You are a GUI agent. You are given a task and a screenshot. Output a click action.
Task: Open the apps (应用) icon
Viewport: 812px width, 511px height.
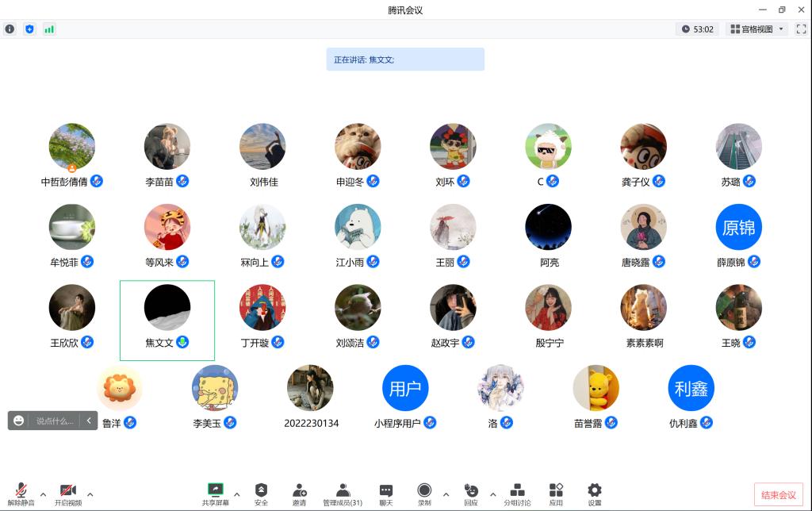(556, 493)
